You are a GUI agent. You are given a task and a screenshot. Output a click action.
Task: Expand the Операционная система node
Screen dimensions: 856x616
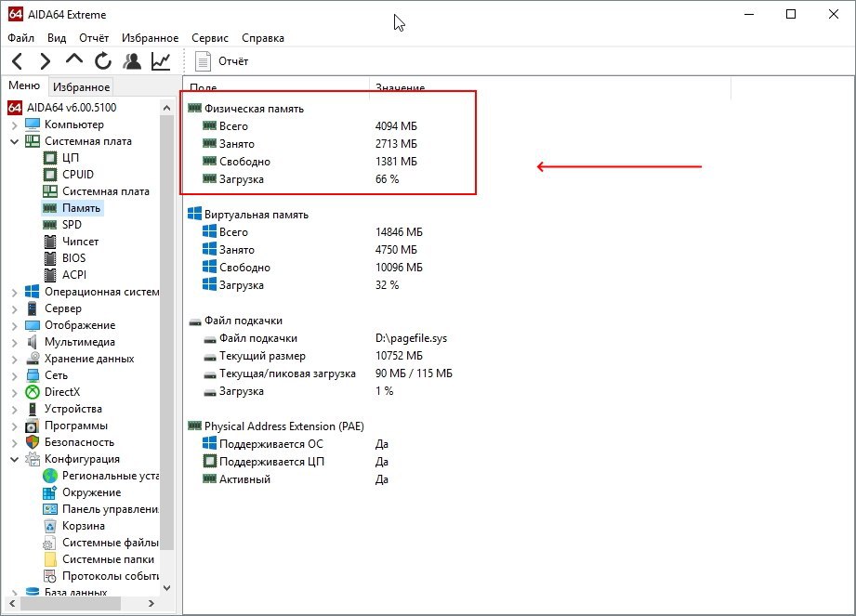14,293
